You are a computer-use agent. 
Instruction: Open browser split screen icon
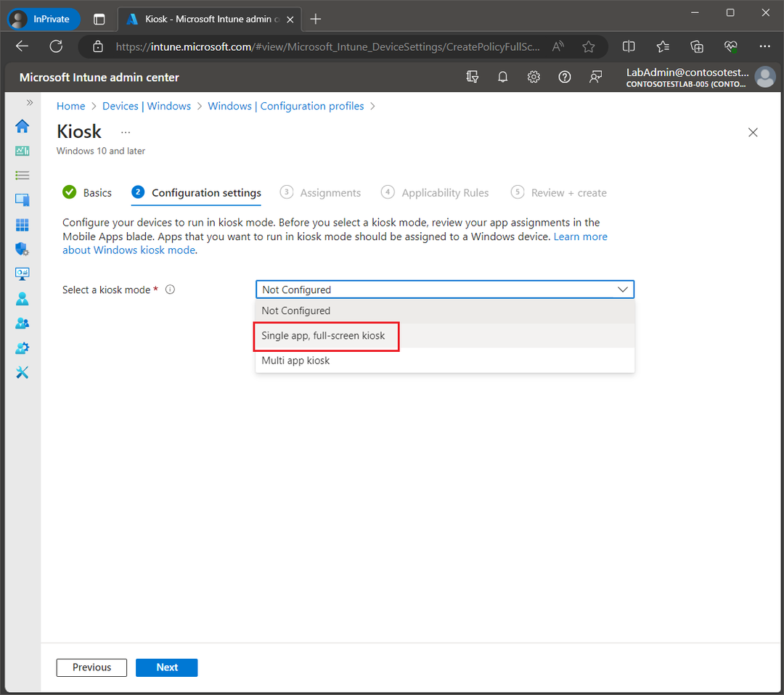(629, 46)
